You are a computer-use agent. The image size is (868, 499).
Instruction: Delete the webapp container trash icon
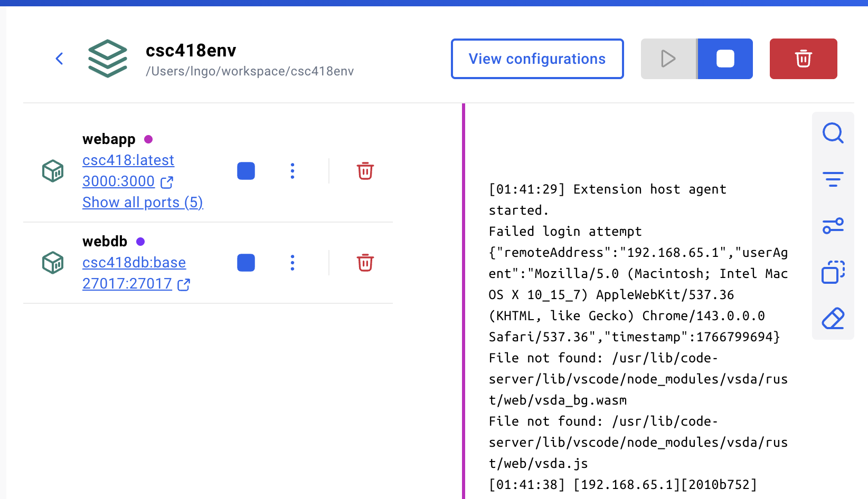[365, 171]
